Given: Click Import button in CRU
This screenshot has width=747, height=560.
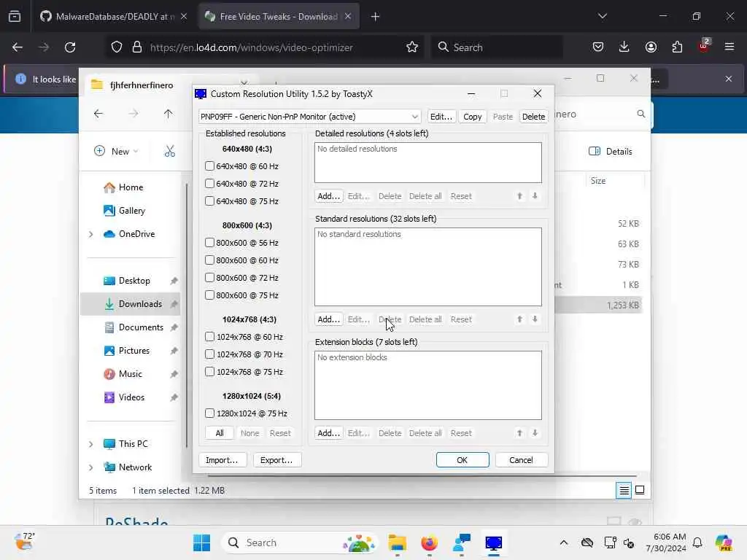Looking at the screenshot, I should [x=222, y=460].
